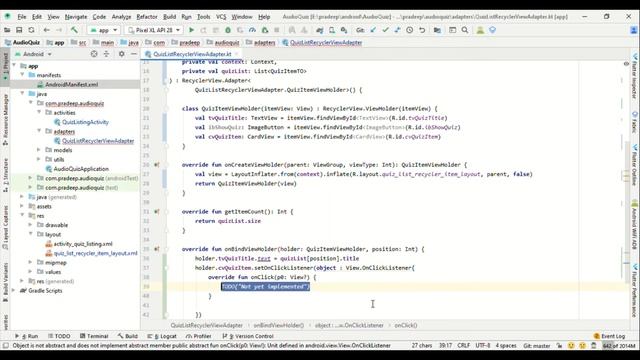
Task: Click the Search Everywhere magnifier icon
Action: 465,30
